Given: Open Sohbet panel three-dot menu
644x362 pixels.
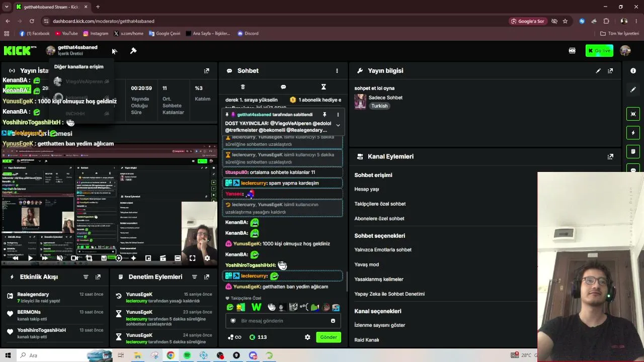Looking at the screenshot, I should point(337,71).
